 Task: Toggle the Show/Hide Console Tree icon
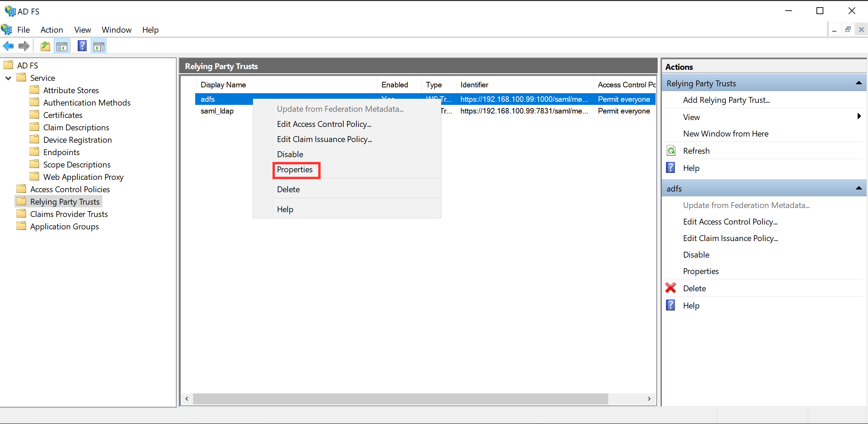coord(62,46)
